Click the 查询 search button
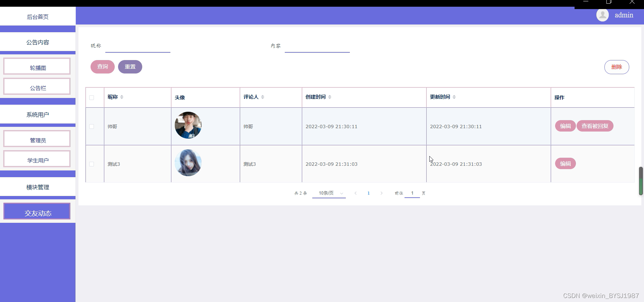 pos(103,67)
